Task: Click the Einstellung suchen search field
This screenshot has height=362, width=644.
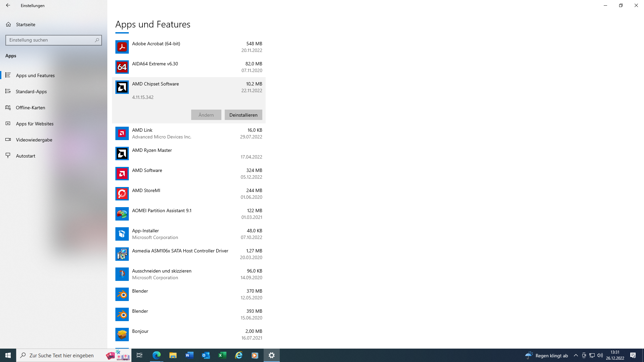Action: [x=54, y=40]
